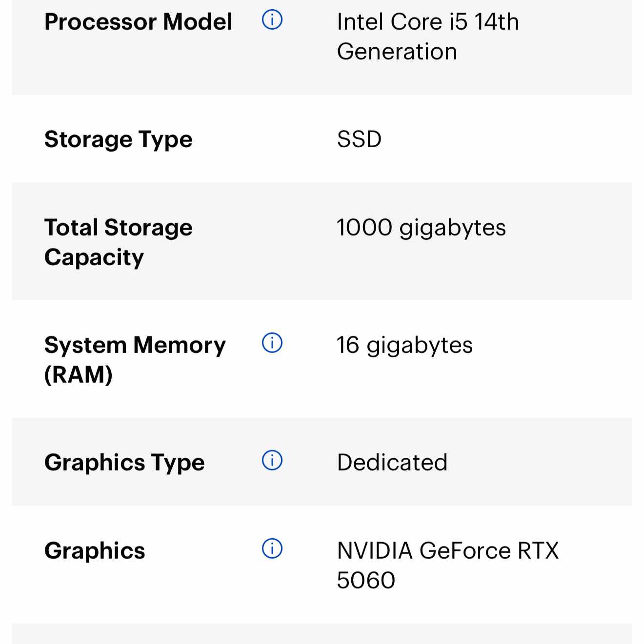Click the bold 'Graphics' label in last row
This screenshot has width=644, height=644.
click(95, 550)
